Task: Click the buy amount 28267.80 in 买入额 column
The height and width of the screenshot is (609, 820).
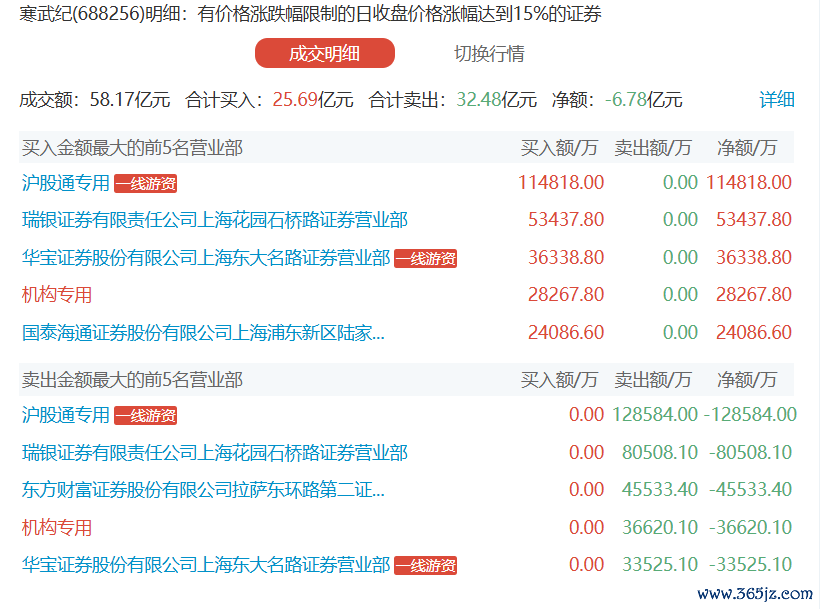Action: pos(566,294)
